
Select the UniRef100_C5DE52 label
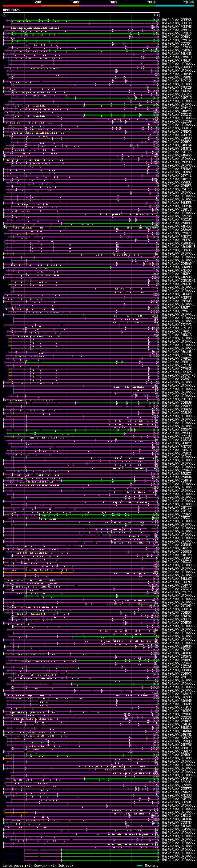tap(176, 240)
